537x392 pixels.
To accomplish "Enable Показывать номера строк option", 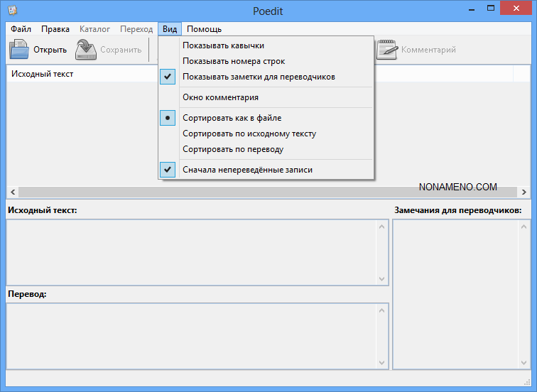I will pos(233,61).
